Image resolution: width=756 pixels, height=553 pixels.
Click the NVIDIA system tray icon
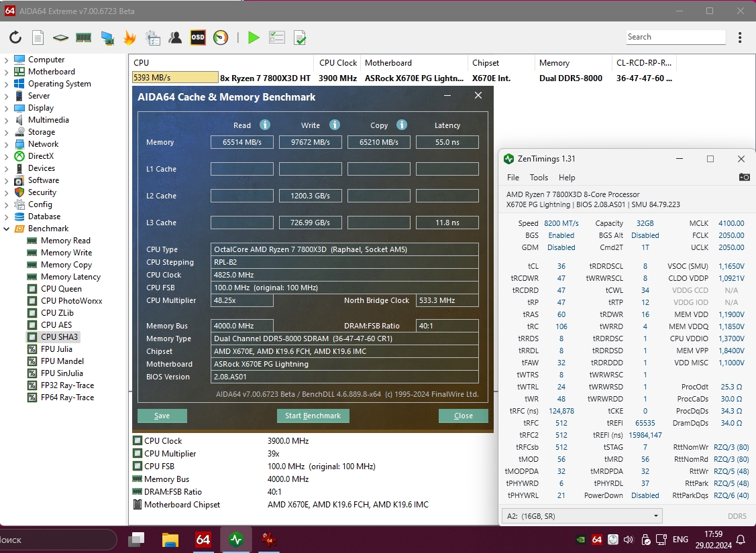582,540
